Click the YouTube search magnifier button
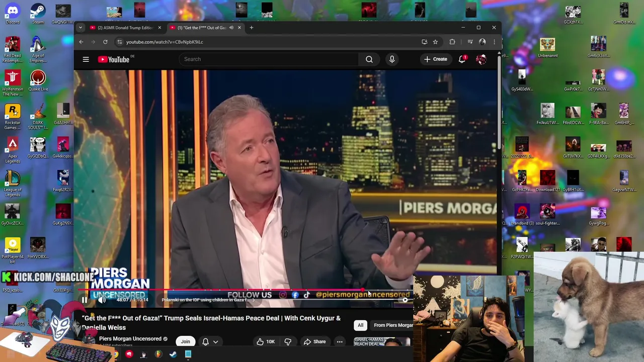This screenshot has height=362, width=644. [x=369, y=59]
